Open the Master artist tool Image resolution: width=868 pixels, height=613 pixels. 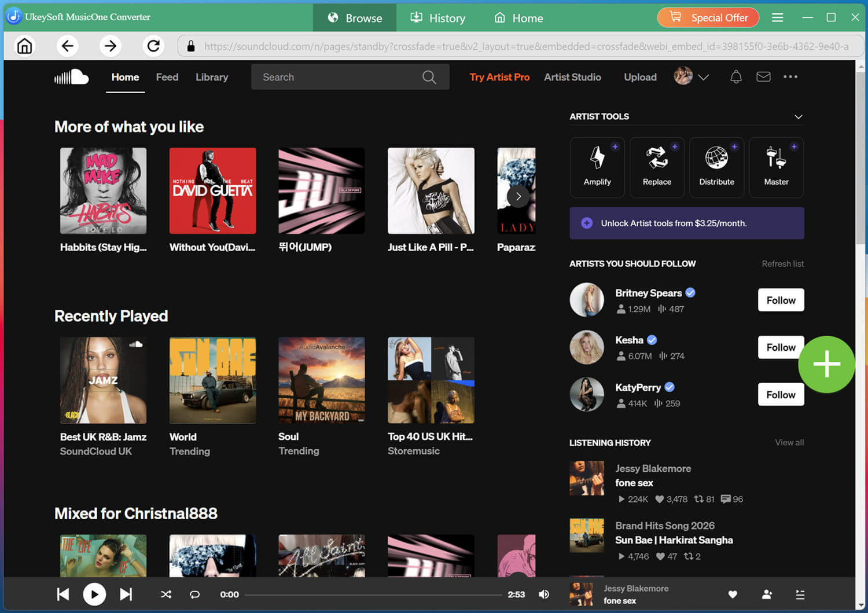pyautogui.click(x=776, y=167)
